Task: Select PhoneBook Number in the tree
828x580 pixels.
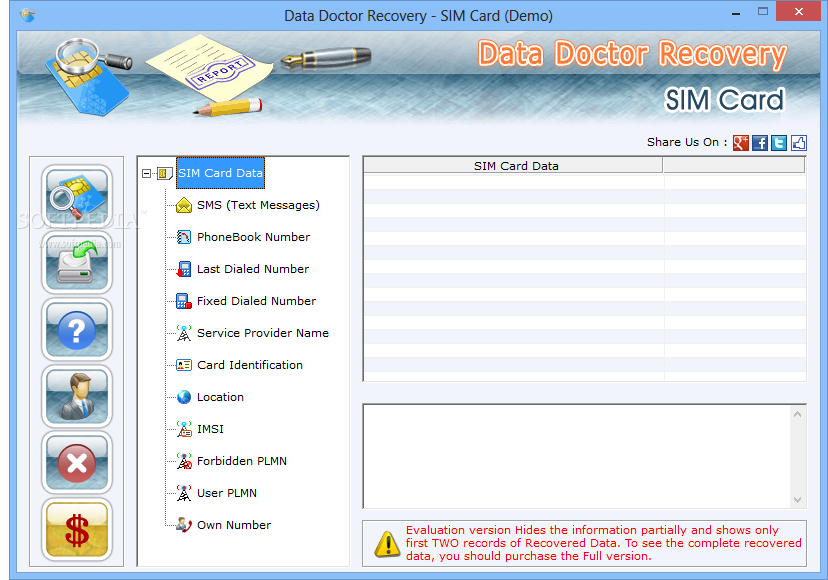Action: click(x=253, y=237)
